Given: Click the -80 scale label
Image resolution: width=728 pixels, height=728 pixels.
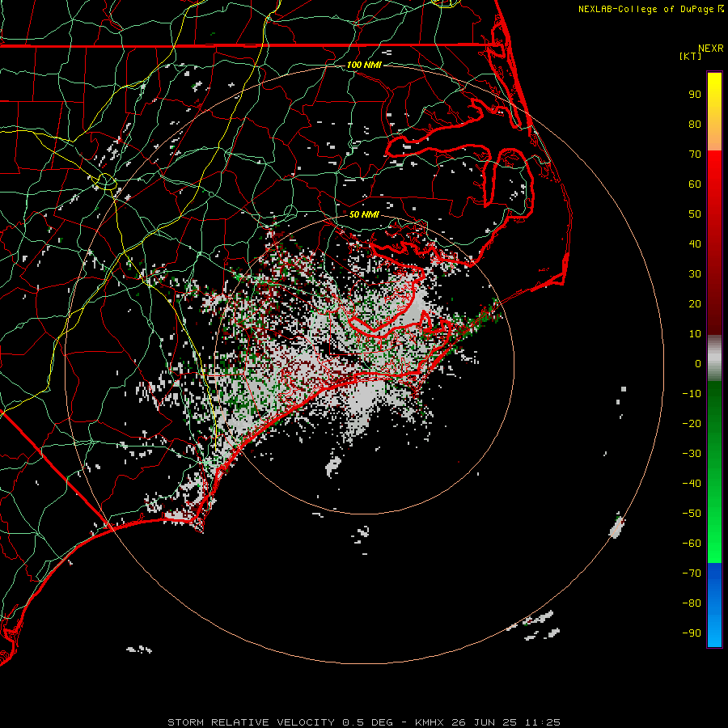Looking at the screenshot, I should coord(692,603).
